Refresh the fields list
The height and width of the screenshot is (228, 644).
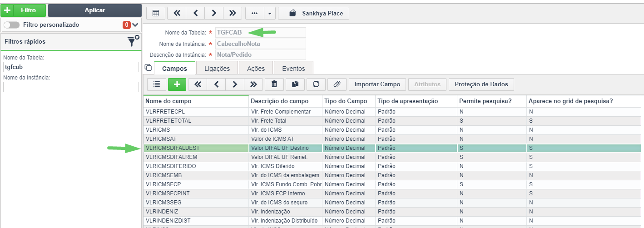[316, 84]
